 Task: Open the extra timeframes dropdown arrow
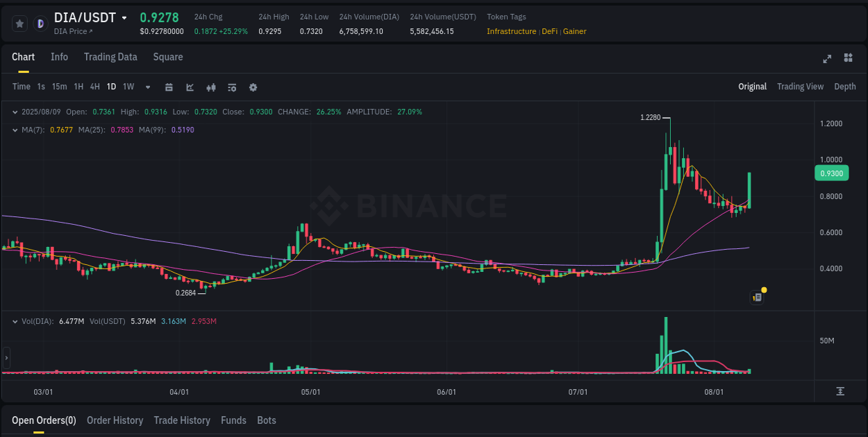click(x=147, y=87)
